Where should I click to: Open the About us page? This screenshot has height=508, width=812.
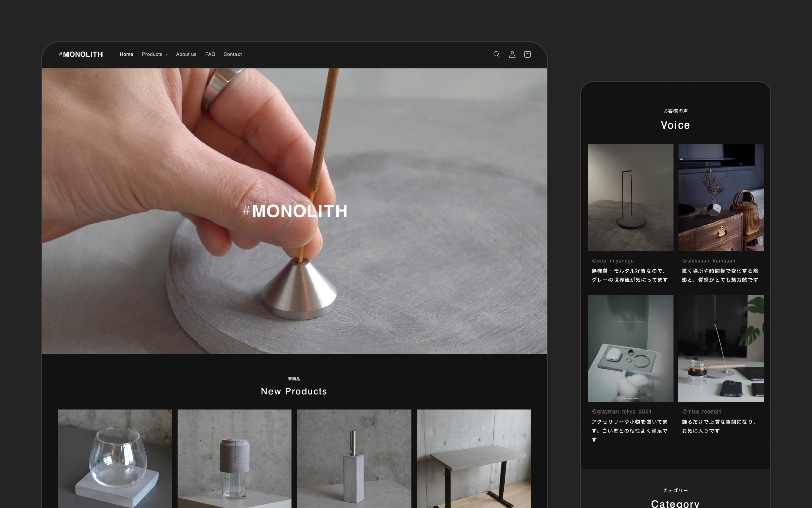(x=186, y=54)
